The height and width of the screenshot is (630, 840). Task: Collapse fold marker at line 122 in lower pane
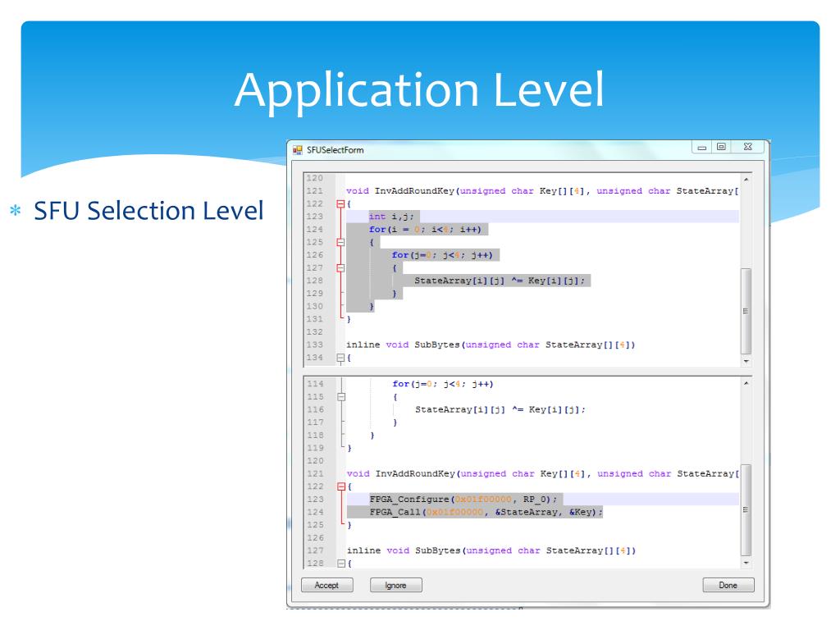pyautogui.click(x=341, y=486)
